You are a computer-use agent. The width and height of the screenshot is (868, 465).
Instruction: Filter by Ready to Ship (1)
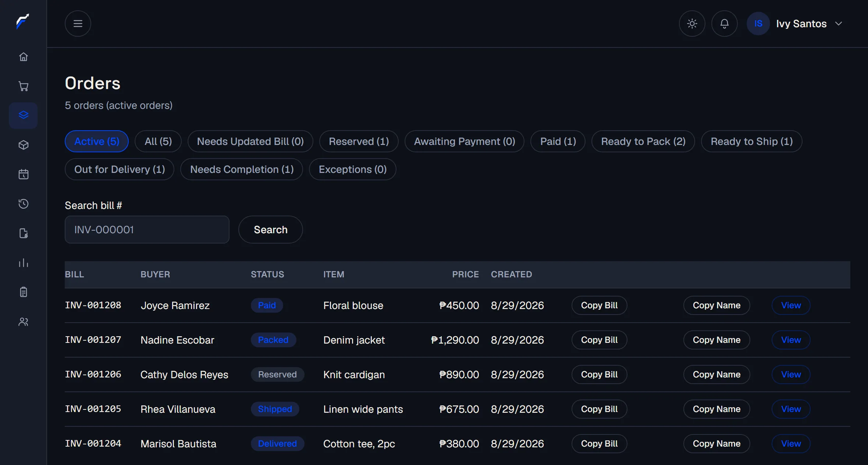pyautogui.click(x=751, y=141)
